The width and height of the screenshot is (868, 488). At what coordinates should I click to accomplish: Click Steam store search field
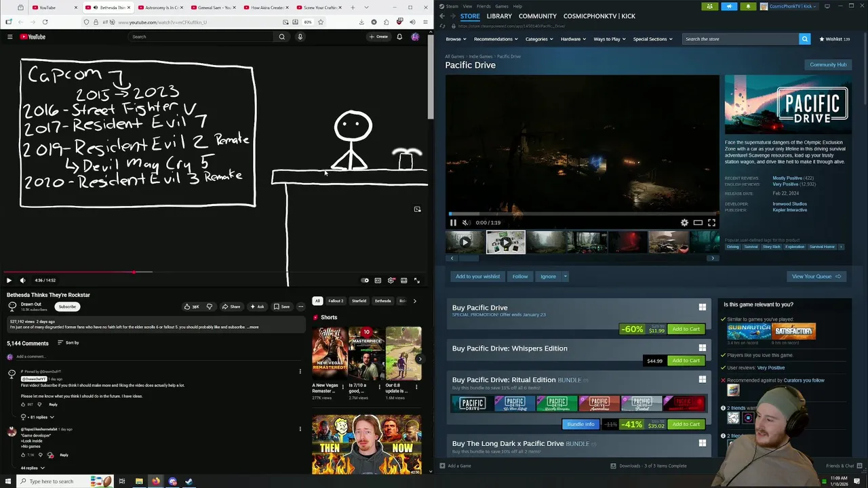[x=741, y=39]
